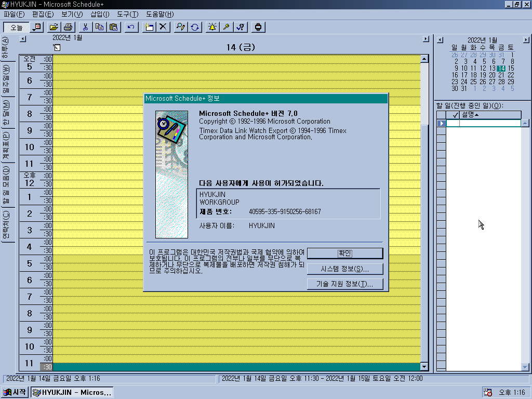Click the Schedule+ title bar app icon

pos(5,4)
